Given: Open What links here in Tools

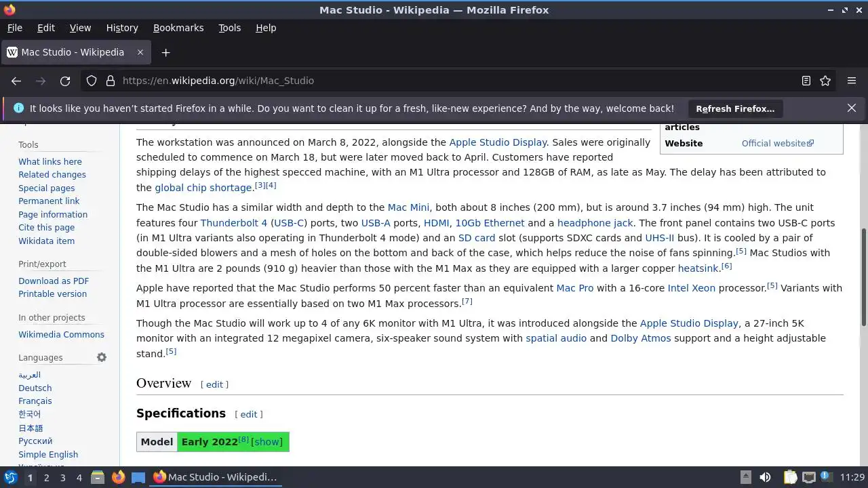Looking at the screenshot, I should pyautogui.click(x=50, y=161).
